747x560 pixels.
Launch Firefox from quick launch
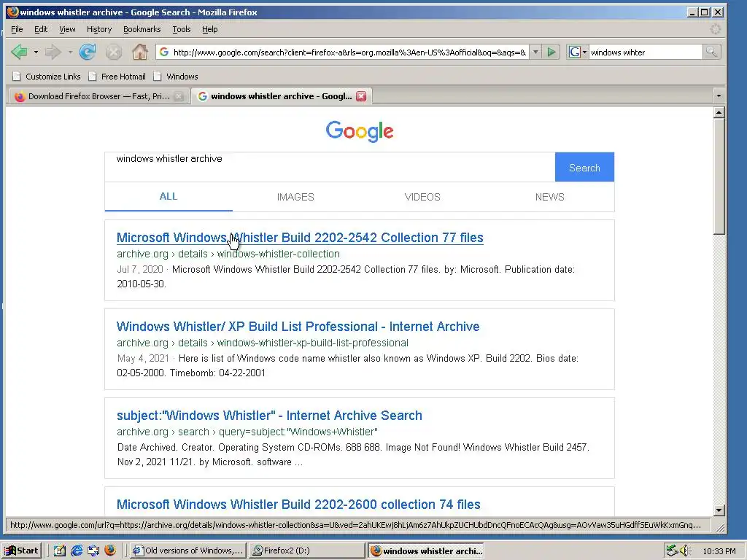point(110,551)
